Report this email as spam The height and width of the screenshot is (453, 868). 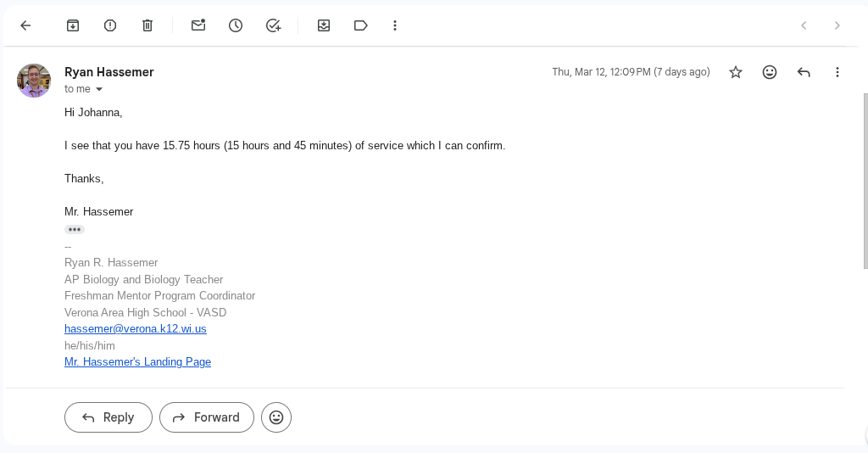click(110, 25)
